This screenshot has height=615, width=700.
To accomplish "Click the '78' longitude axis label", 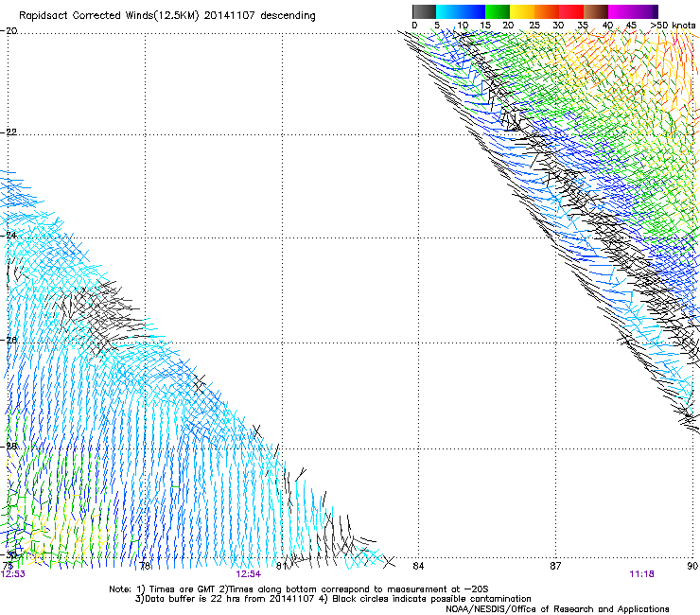I will pos(145,566).
